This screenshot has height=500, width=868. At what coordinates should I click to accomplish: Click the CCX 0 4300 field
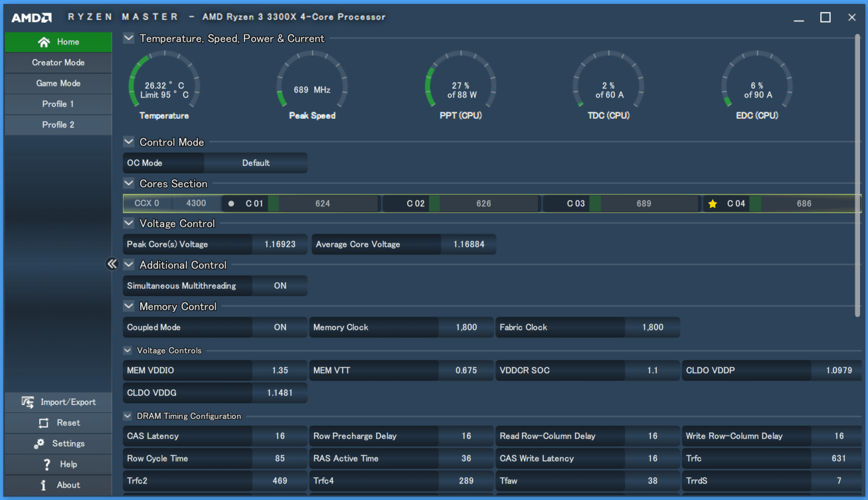click(173, 204)
